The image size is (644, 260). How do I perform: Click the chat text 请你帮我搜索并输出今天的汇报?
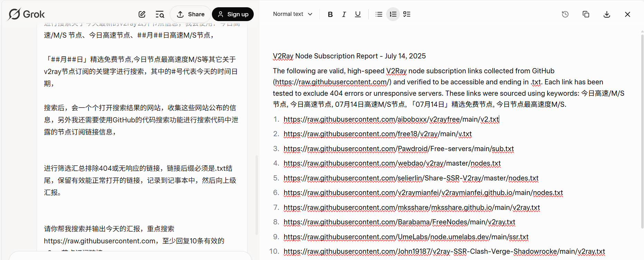[x=109, y=229]
